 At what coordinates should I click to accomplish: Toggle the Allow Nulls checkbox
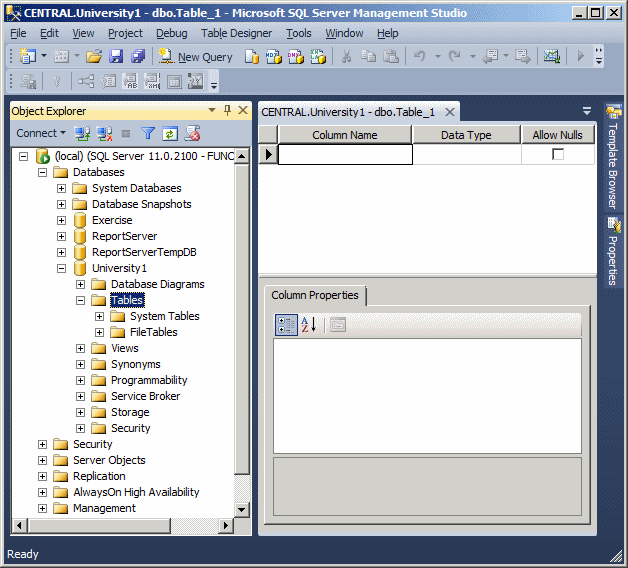tap(558, 154)
